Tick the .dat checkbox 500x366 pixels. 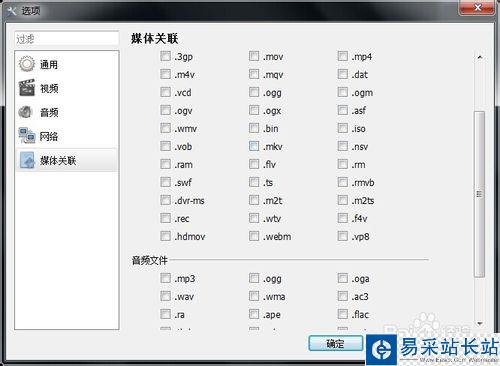pos(343,74)
